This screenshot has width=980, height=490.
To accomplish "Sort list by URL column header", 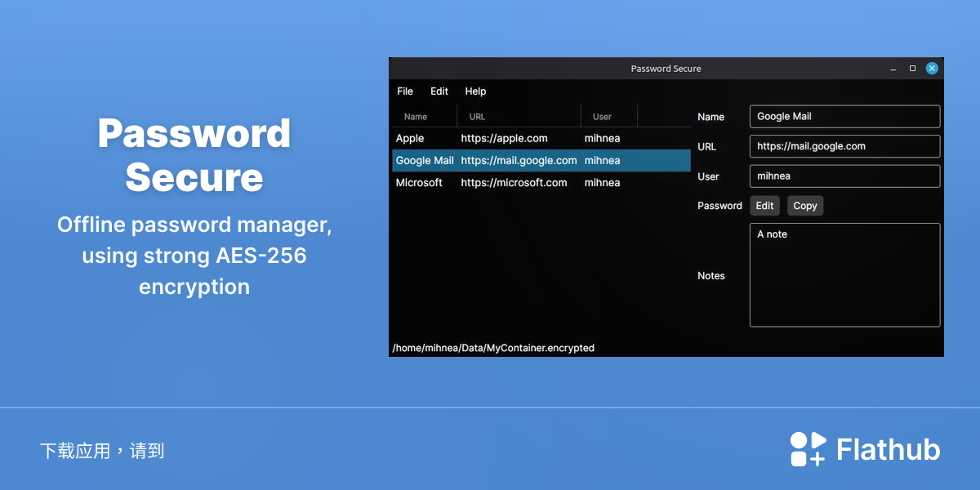I will [x=519, y=117].
